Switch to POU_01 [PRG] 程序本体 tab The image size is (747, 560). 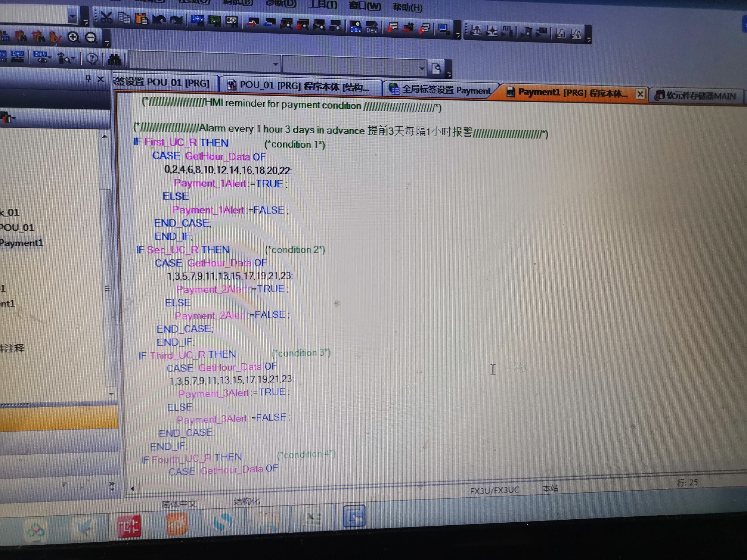(x=301, y=86)
